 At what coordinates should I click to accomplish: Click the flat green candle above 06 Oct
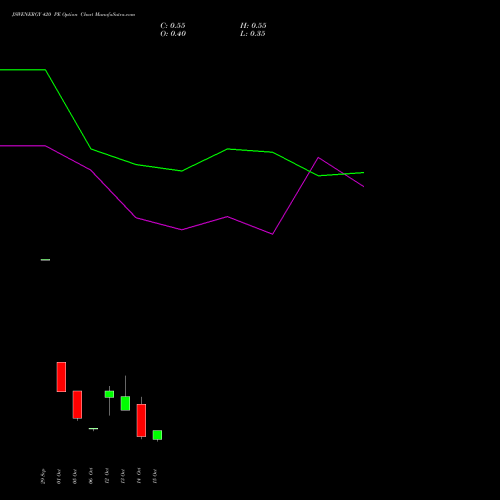93,428
